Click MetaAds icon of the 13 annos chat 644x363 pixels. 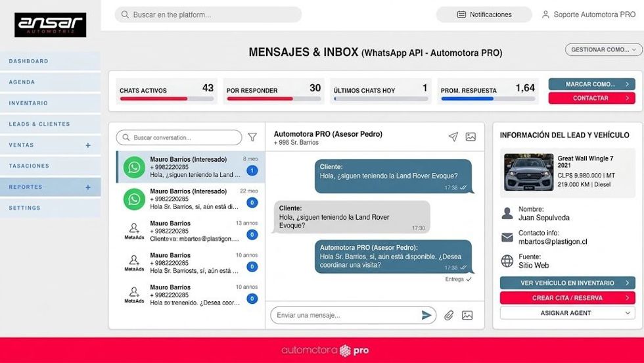134,231
